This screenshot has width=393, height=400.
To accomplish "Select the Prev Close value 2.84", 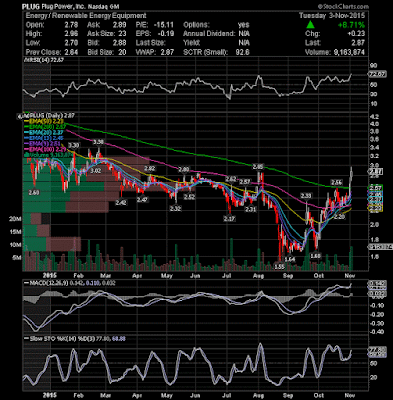I will (72, 52).
